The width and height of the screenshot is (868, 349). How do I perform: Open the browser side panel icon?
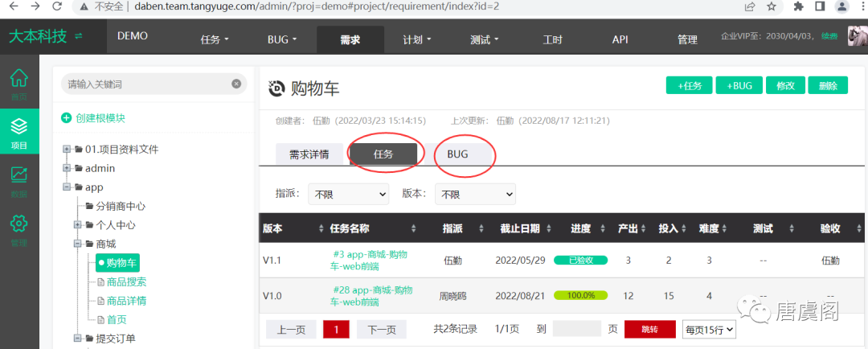point(821,6)
